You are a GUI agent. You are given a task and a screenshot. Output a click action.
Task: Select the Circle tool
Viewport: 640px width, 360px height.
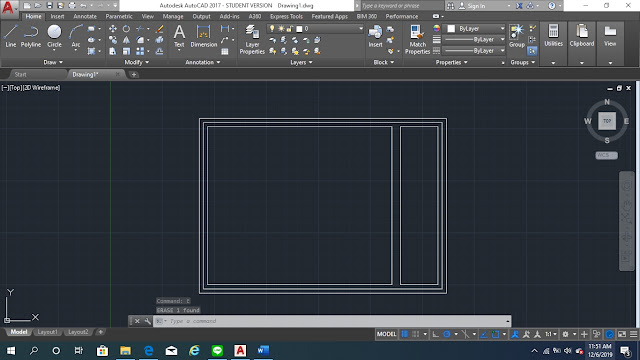click(54, 36)
